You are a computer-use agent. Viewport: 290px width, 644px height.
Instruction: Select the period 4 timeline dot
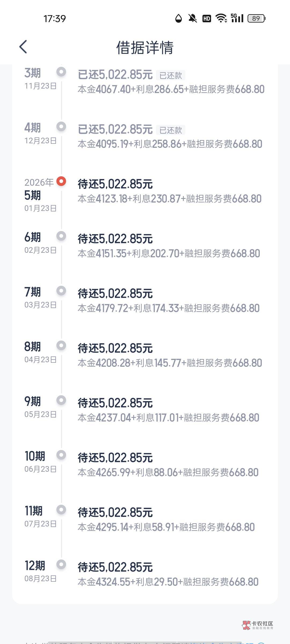coord(61,127)
